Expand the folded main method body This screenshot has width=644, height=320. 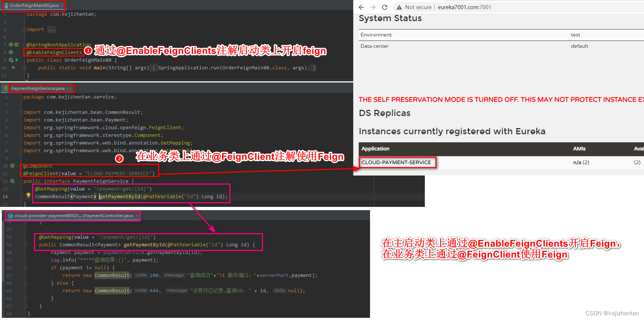tap(24, 68)
